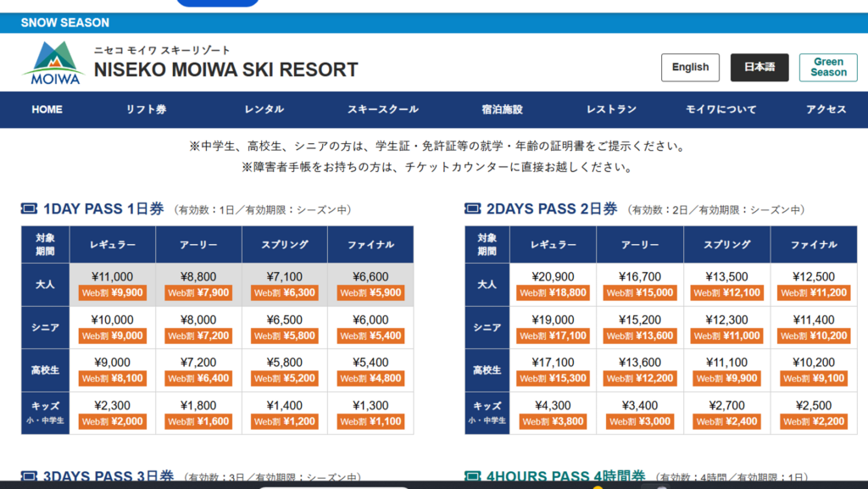Open the レストラン menu item

point(611,109)
